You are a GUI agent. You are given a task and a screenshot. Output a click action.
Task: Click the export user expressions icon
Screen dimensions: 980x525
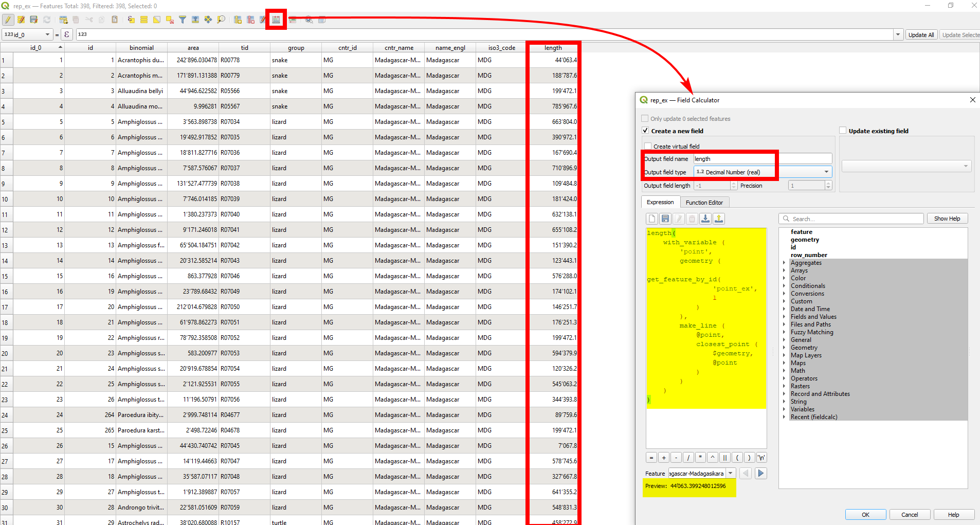coord(719,219)
